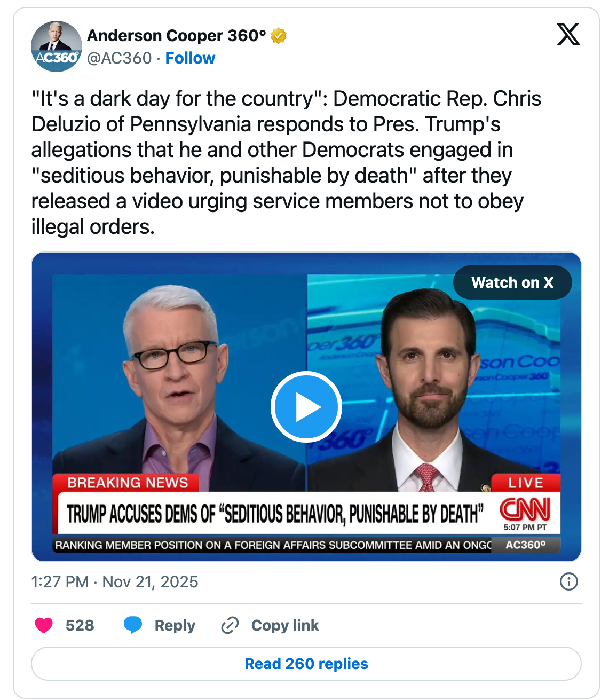Open the X logo link
Image resolution: width=609 pixels, height=700 pixels.
pos(568,35)
